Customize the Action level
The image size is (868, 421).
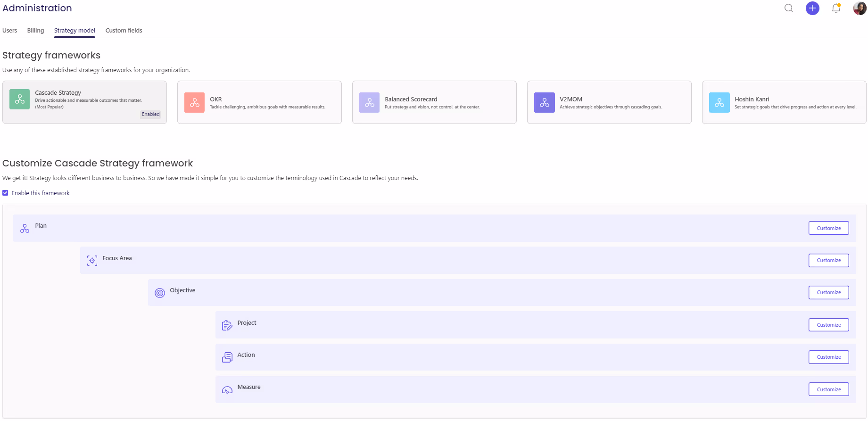pyautogui.click(x=829, y=357)
